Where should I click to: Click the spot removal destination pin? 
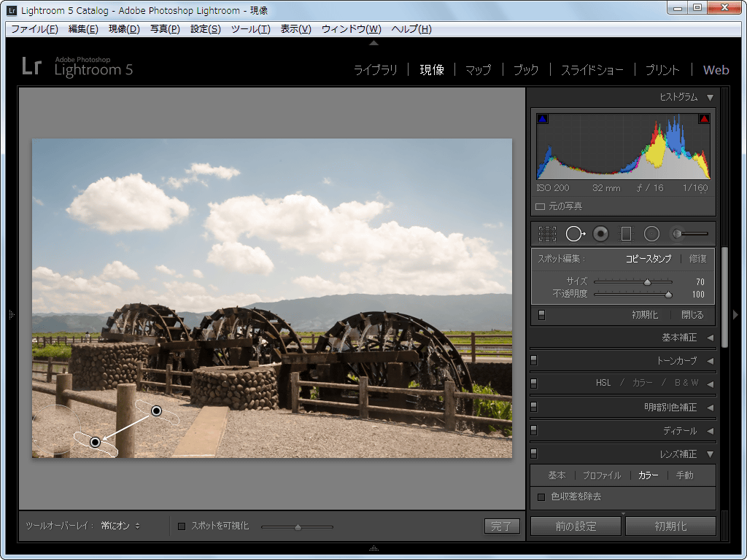96,443
